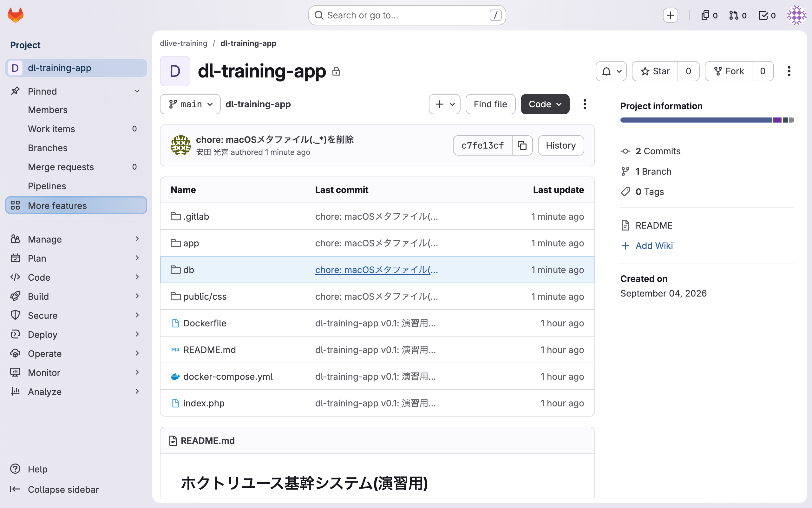Screen dimensions: 812x508
Task: Expand the Secure sidebar section
Action: (76, 316)
